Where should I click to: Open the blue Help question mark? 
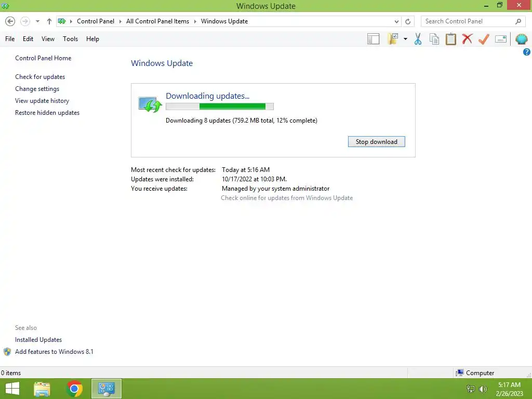[x=527, y=52]
